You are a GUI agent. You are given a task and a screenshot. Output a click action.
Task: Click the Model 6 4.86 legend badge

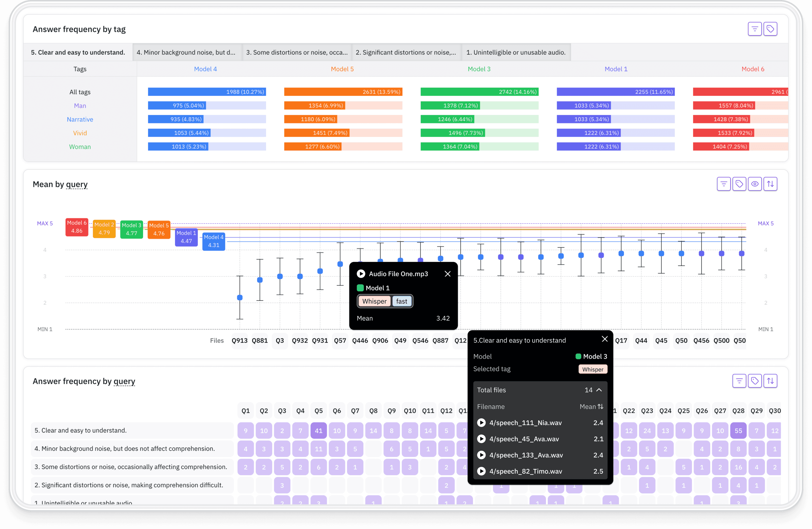coord(77,227)
